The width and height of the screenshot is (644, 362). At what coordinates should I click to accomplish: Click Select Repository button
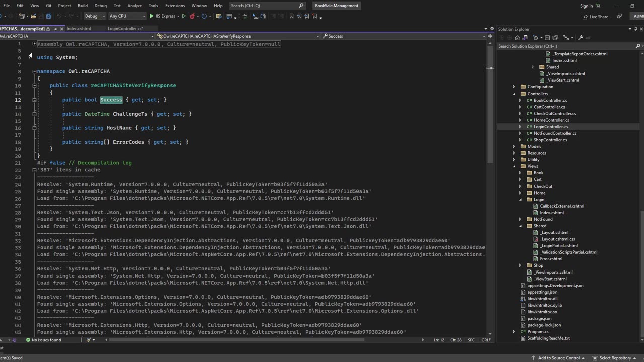pos(615,358)
